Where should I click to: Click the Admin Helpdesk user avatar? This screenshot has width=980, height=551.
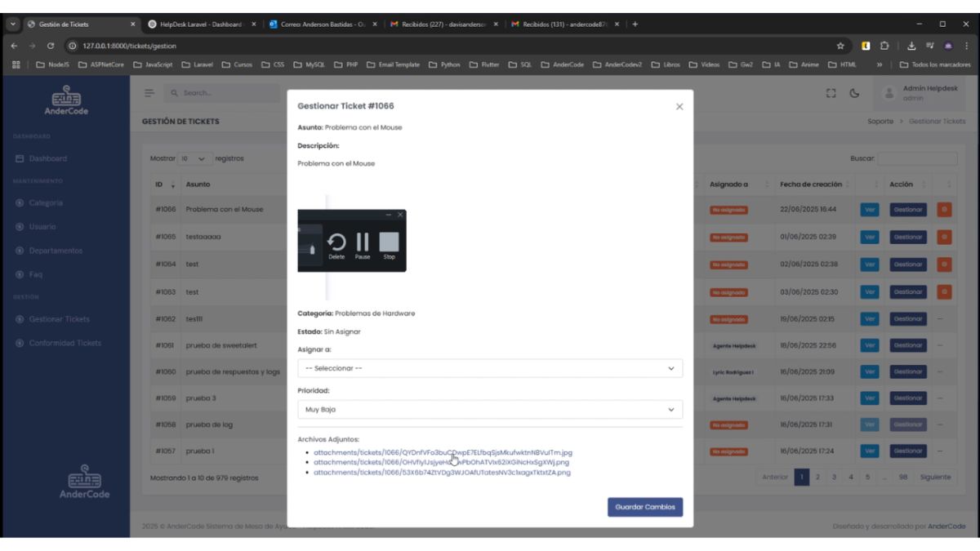tap(889, 93)
